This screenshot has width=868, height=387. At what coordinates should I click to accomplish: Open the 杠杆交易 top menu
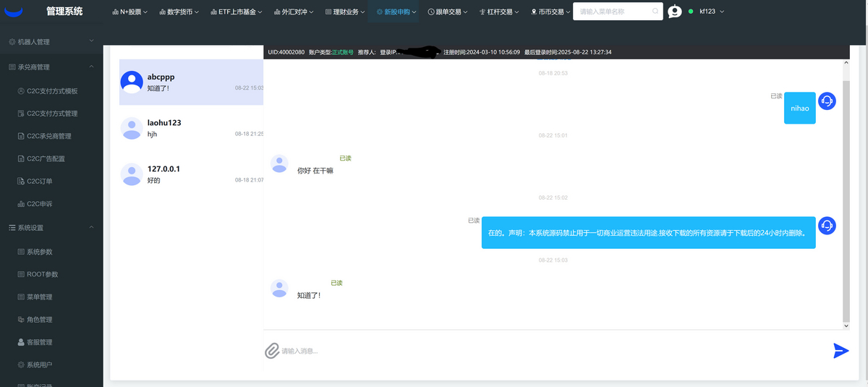click(x=499, y=12)
